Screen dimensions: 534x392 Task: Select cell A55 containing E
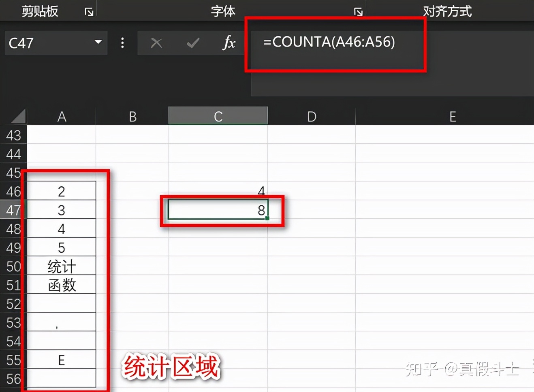point(61,359)
